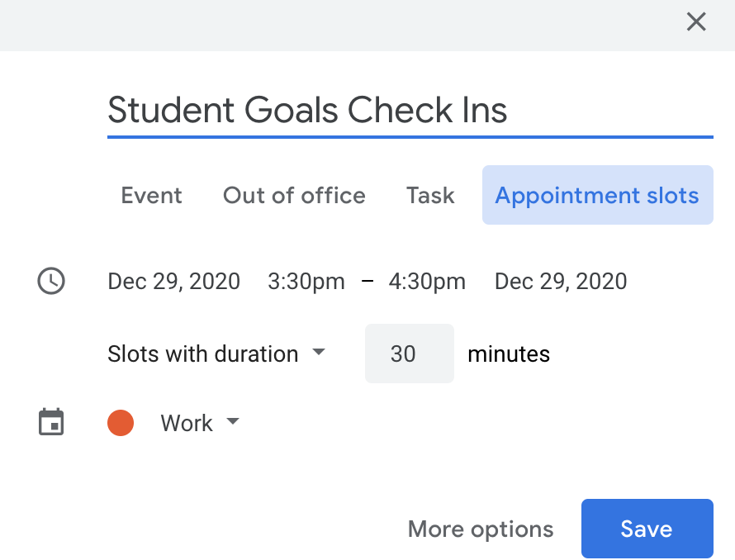
Task: Open More options
Action: point(481,529)
